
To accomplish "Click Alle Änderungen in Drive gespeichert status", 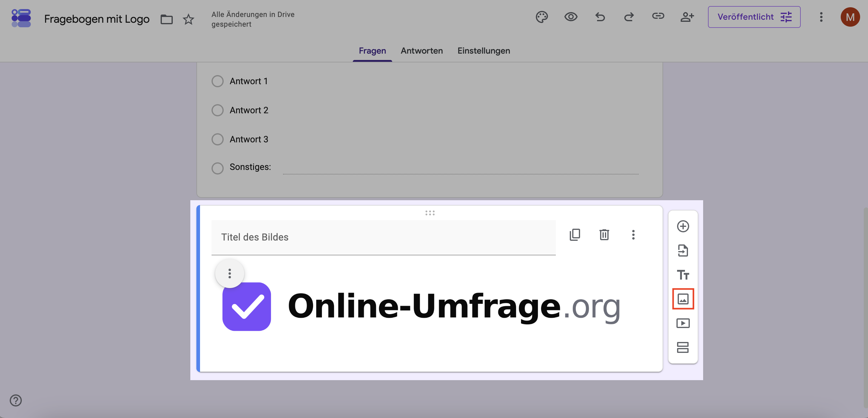I will 253,19.
